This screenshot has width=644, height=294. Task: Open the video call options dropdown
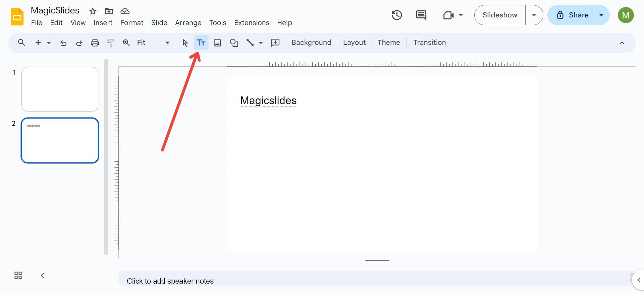pos(461,15)
